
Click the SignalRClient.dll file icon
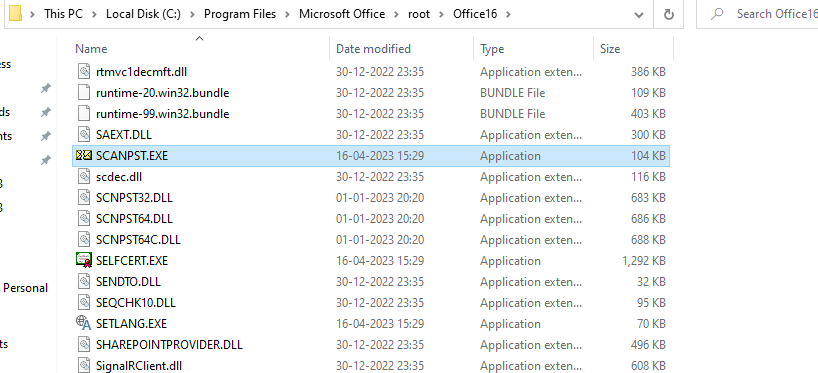84,365
